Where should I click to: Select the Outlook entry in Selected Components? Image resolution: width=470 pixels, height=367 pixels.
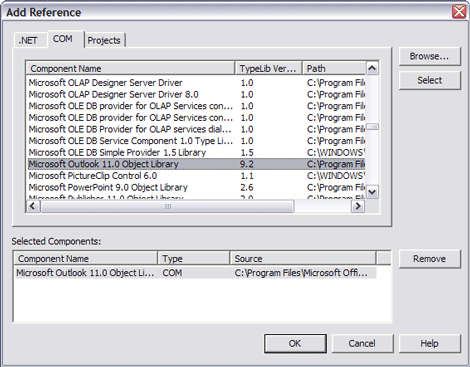[x=195, y=273]
